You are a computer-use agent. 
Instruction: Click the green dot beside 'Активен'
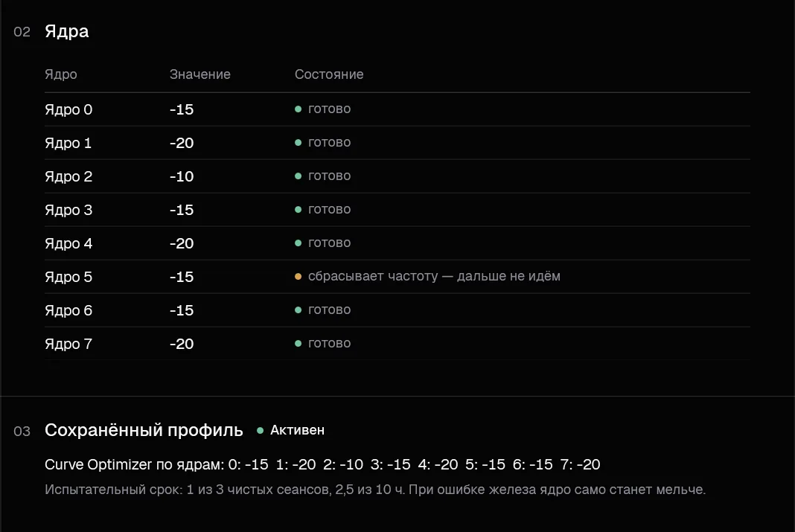pos(260,431)
